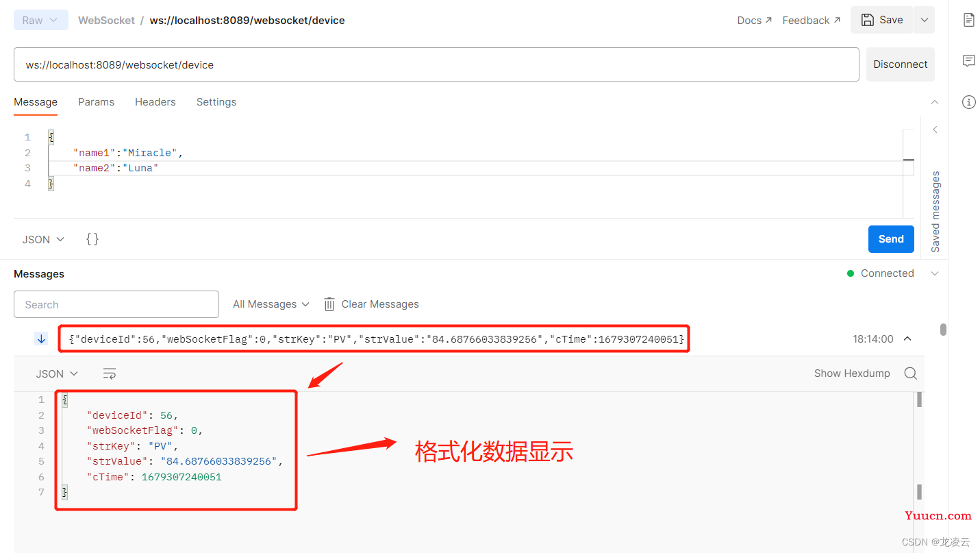Click the WebSocket breadcrumb label
This screenshot has width=980, height=553.
106,21
